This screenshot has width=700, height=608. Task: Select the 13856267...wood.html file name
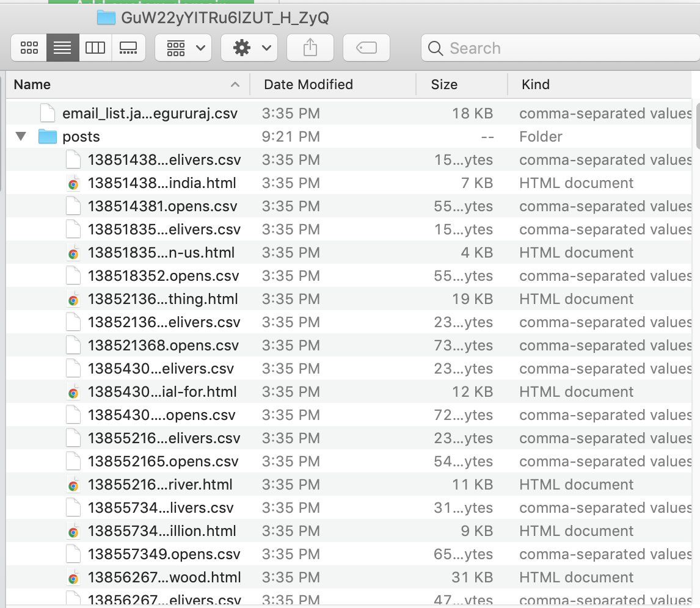coord(165,577)
